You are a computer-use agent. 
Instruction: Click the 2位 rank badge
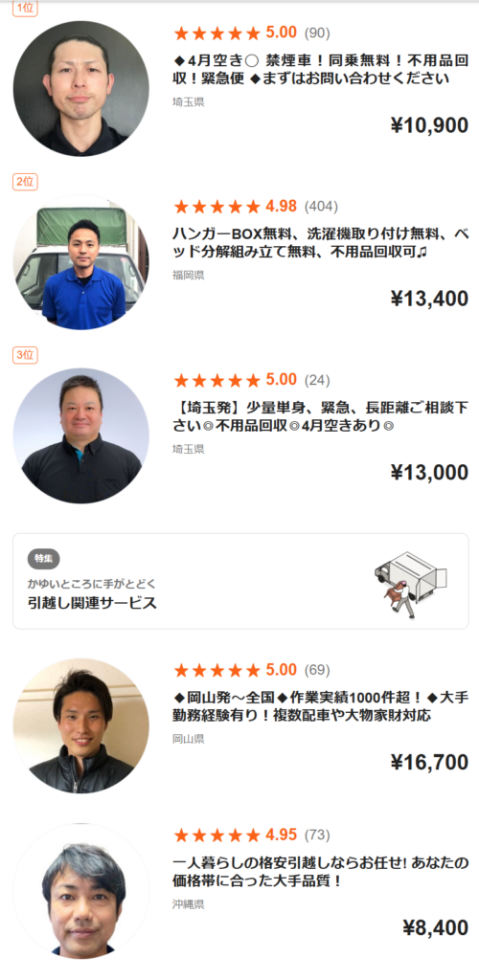tap(25, 182)
